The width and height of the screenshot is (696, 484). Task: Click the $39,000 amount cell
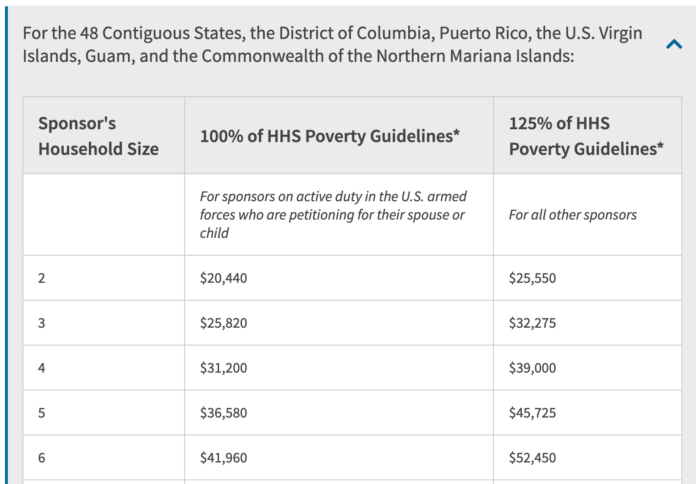(533, 368)
